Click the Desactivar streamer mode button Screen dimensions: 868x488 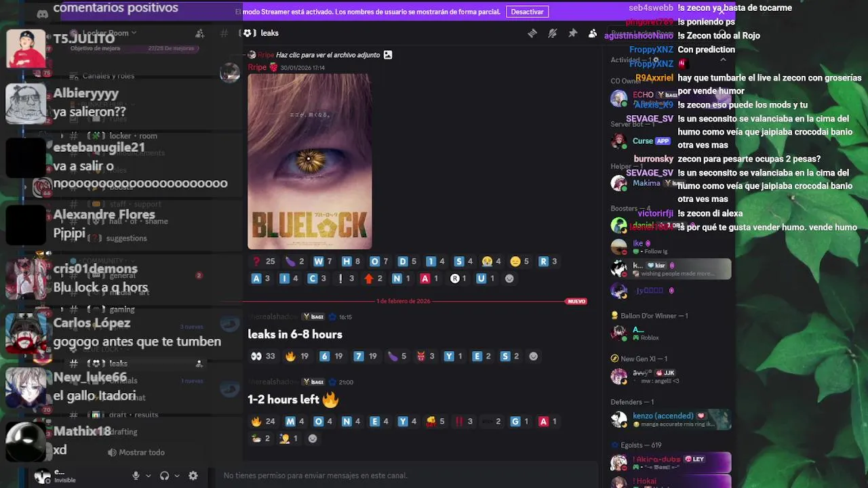527,12
